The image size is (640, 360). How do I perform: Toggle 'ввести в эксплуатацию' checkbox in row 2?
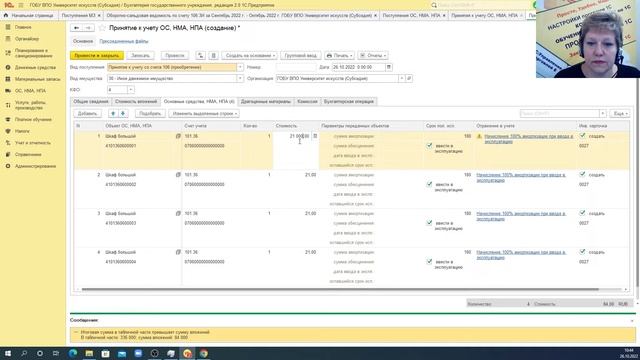coord(429,184)
